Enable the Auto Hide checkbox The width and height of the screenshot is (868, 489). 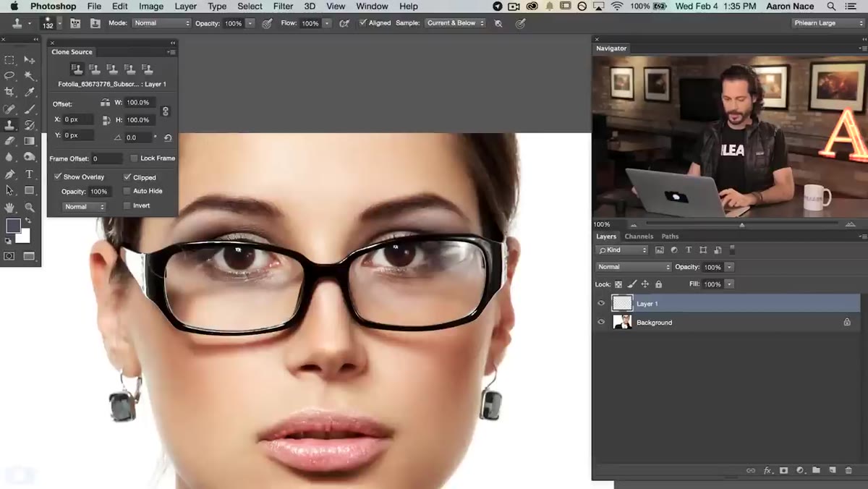(x=127, y=191)
